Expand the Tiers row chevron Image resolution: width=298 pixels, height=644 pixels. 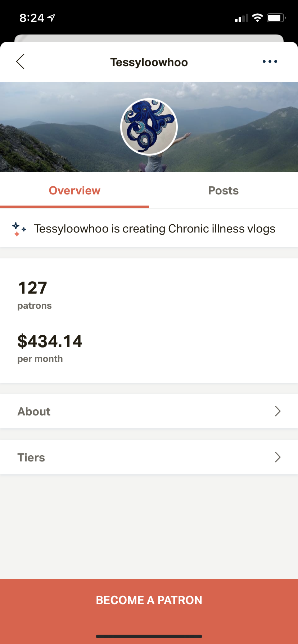pyautogui.click(x=277, y=457)
